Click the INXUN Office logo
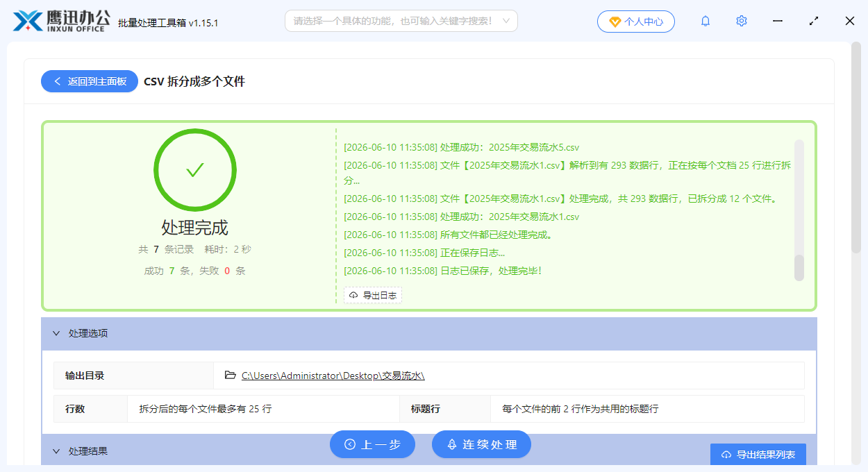 point(62,21)
